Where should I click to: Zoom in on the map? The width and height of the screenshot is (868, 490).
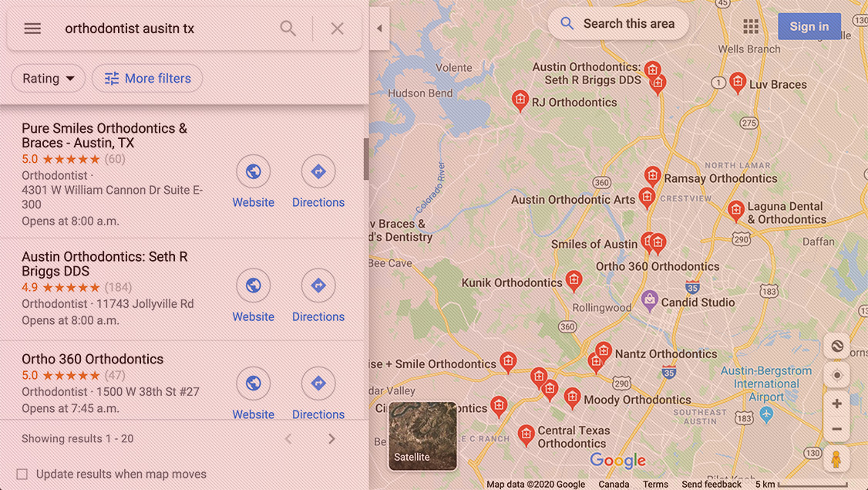coord(836,404)
